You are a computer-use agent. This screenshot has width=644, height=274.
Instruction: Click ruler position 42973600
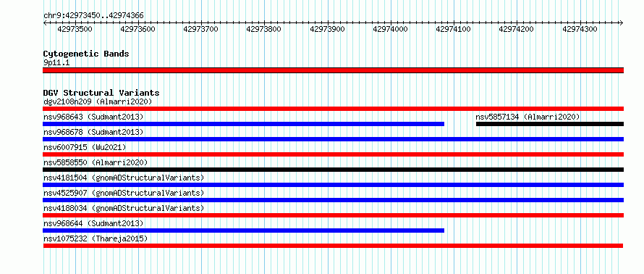pyautogui.click(x=138, y=29)
